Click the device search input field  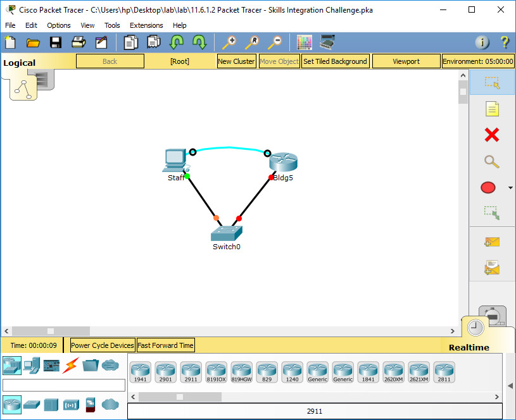tap(64, 385)
